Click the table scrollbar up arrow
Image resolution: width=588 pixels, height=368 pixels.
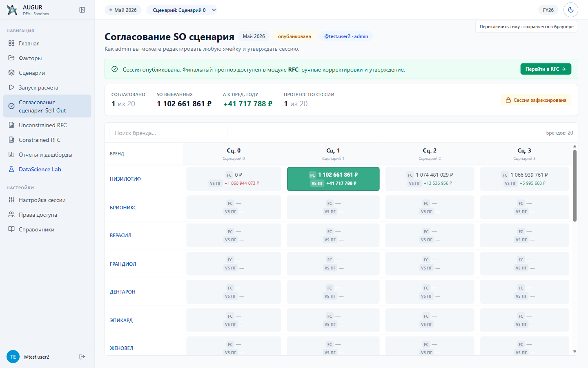coord(575,146)
